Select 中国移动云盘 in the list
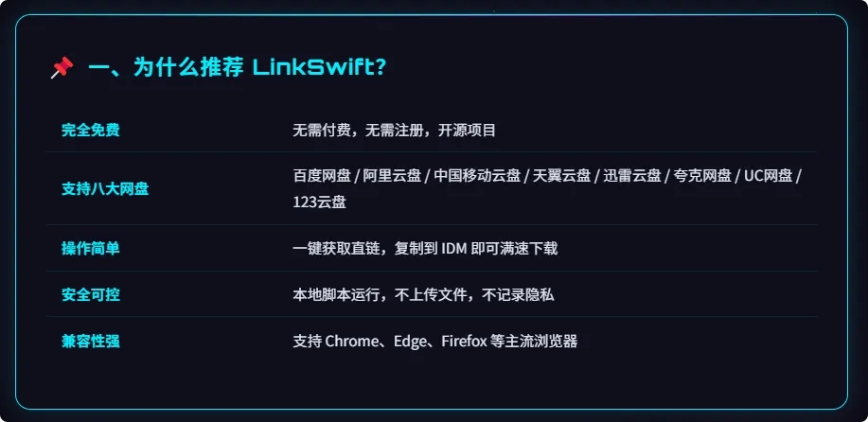 pyautogui.click(x=477, y=176)
